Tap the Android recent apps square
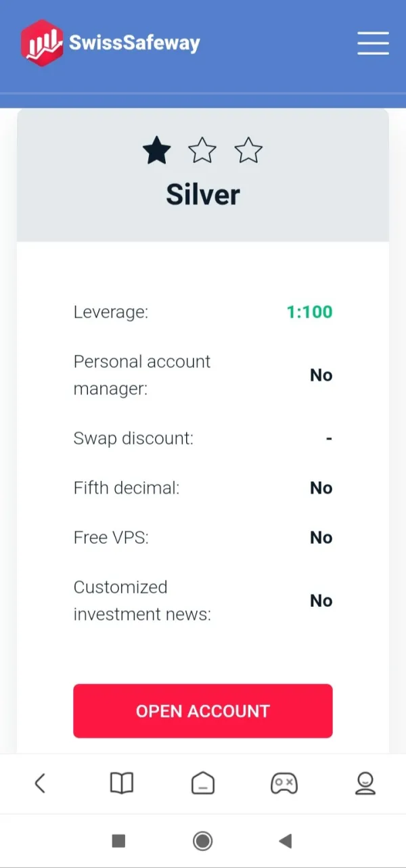406x868 pixels. (118, 840)
